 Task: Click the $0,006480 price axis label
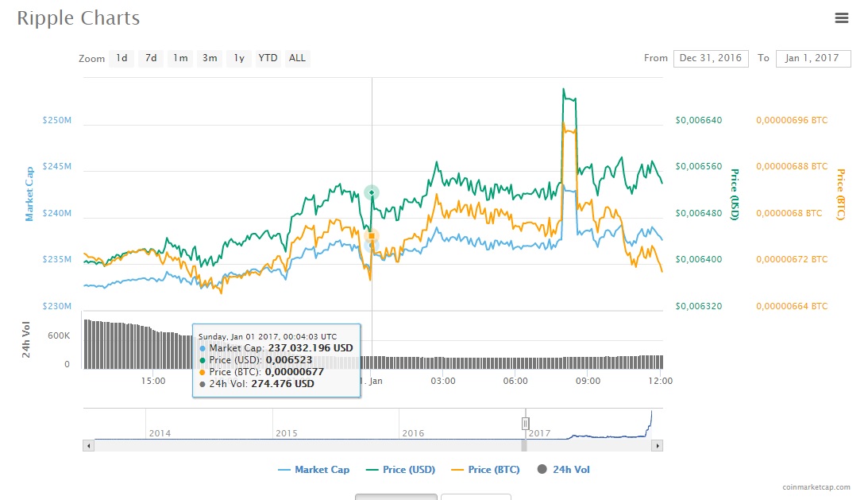[x=699, y=213]
